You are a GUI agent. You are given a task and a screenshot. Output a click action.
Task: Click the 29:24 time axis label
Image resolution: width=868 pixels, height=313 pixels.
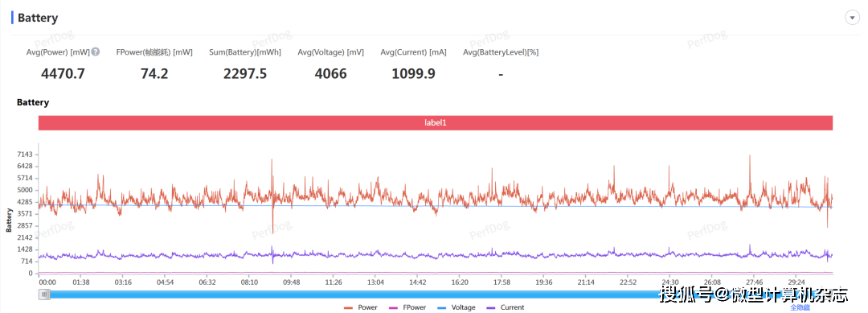(x=796, y=282)
